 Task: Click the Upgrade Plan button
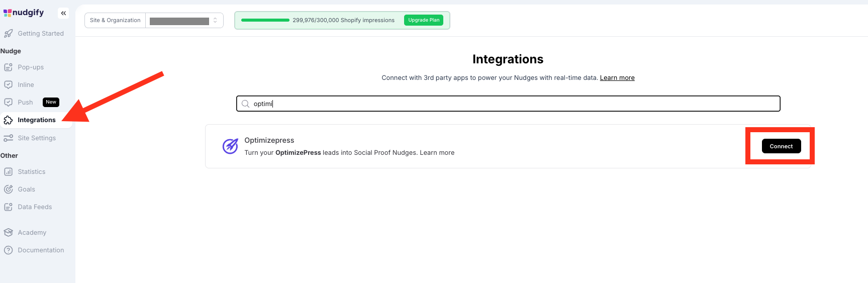(x=424, y=20)
